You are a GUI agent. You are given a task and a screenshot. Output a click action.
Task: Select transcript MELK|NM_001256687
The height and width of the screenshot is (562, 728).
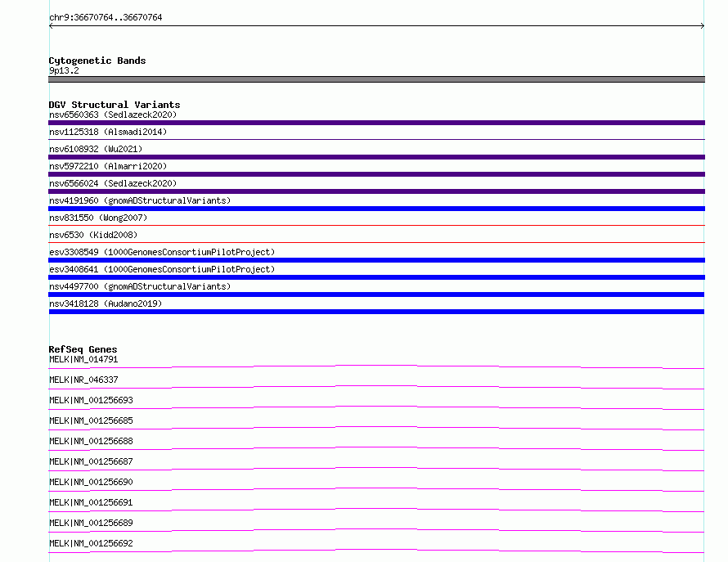pos(91,461)
